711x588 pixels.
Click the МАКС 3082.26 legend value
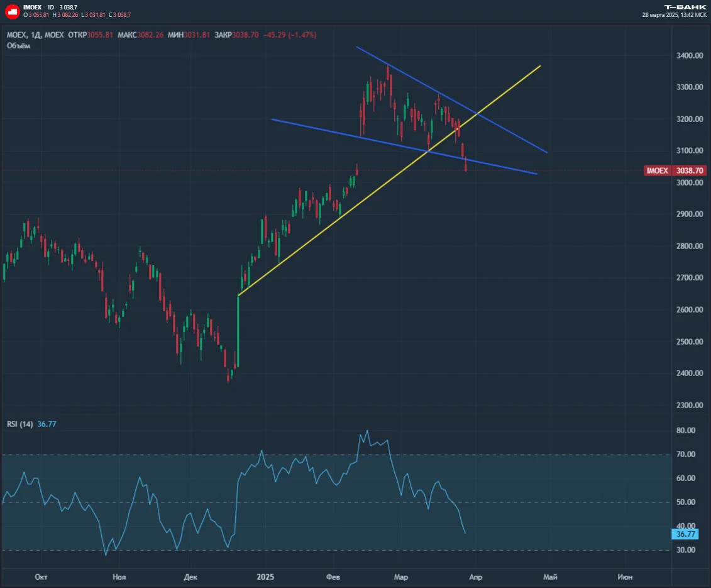point(140,35)
